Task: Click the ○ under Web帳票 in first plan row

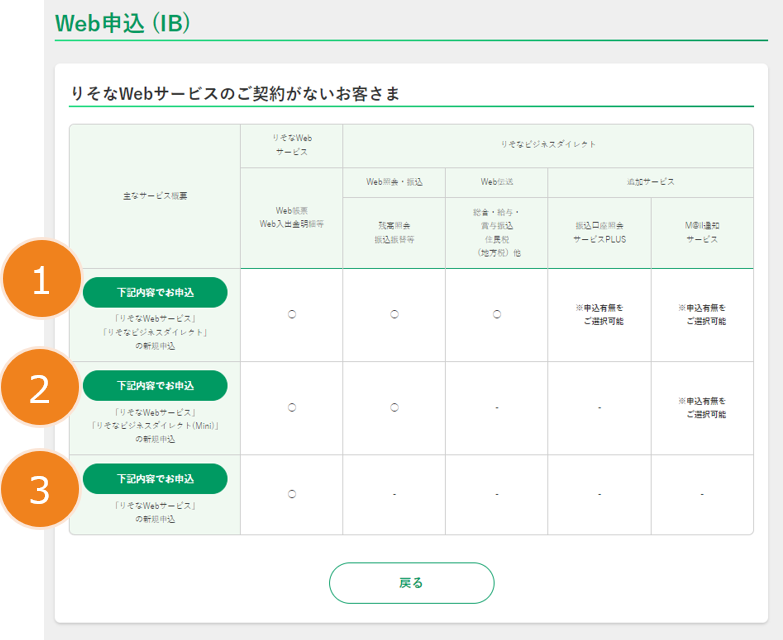Action: [292, 315]
